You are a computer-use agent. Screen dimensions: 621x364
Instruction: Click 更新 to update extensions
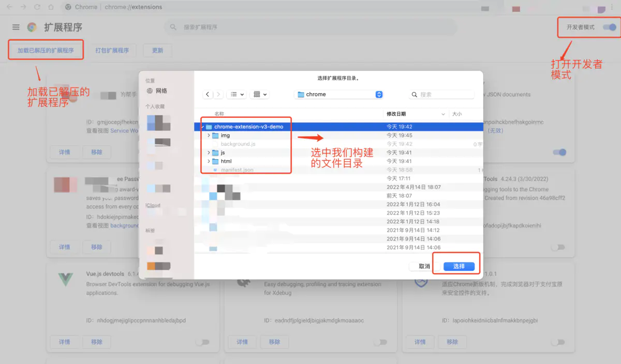157,50
